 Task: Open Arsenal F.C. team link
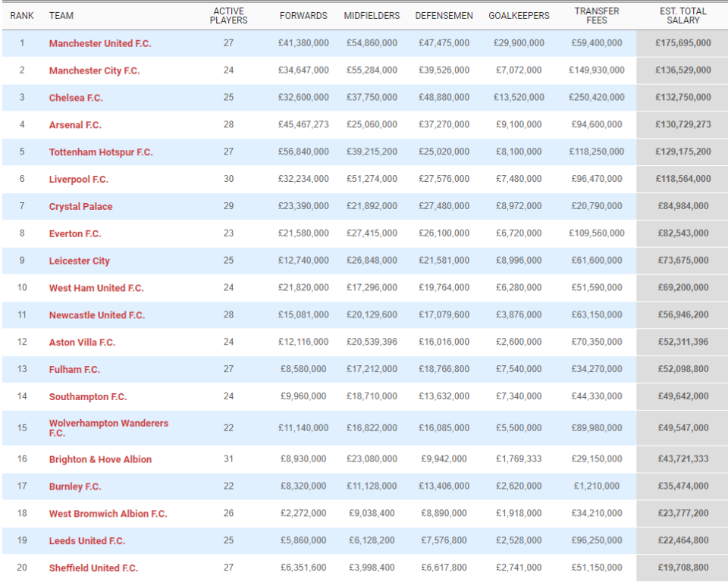tap(75, 125)
